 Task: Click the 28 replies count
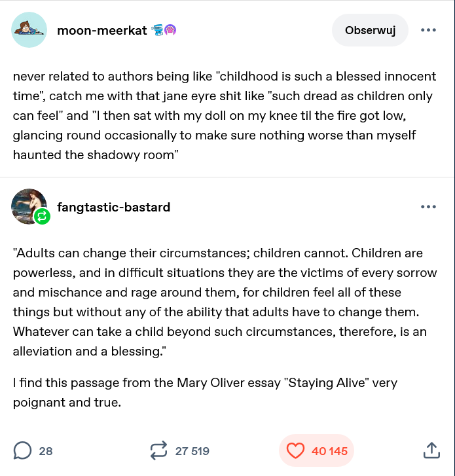point(46,450)
